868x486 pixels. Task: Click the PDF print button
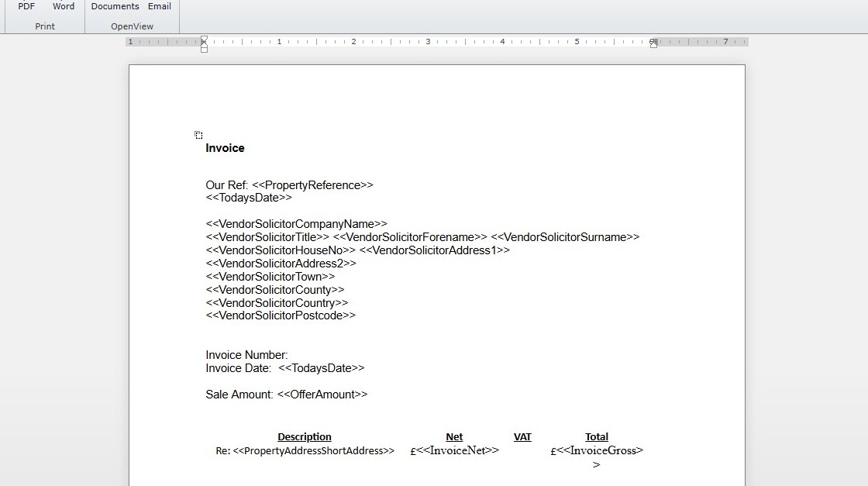26,7
